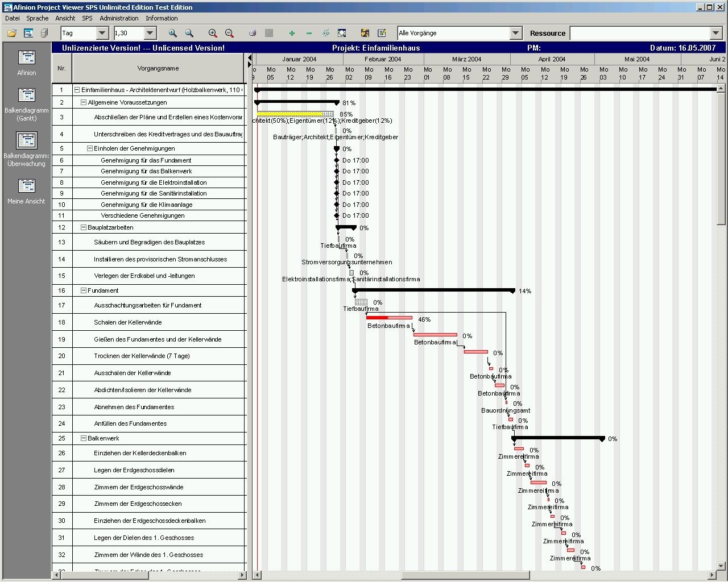
Task: Click the green minus collapse icon
Action: [x=309, y=34]
